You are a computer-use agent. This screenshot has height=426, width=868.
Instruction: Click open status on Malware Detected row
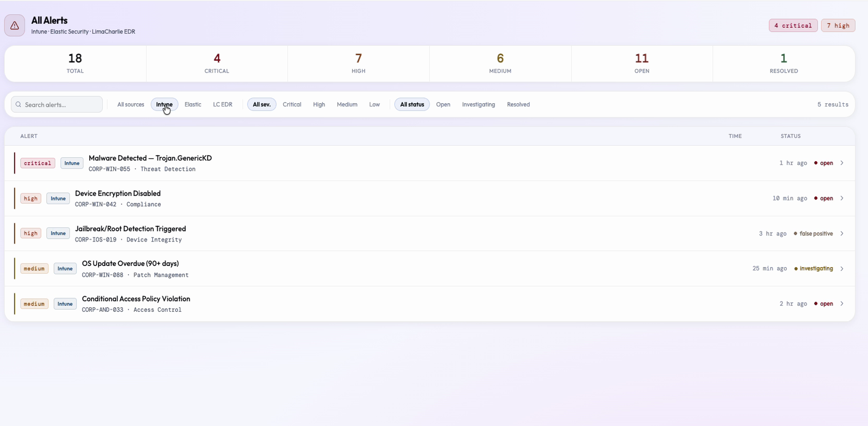(823, 163)
